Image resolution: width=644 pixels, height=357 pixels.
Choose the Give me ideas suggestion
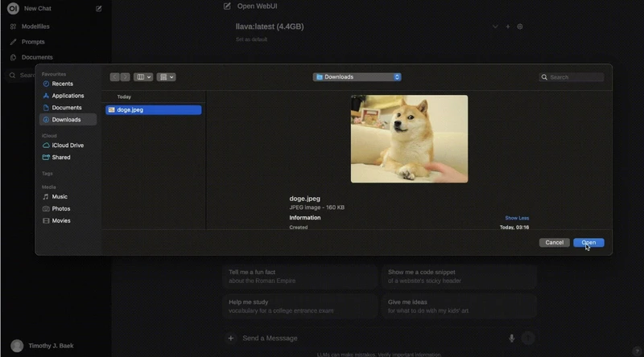pyautogui.click(x=459, y=306)
